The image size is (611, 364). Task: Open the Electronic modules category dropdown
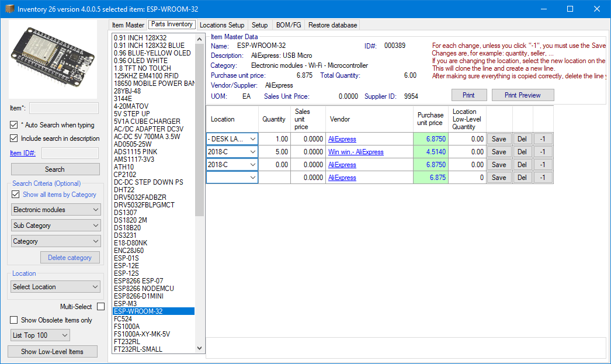[55, 210]
